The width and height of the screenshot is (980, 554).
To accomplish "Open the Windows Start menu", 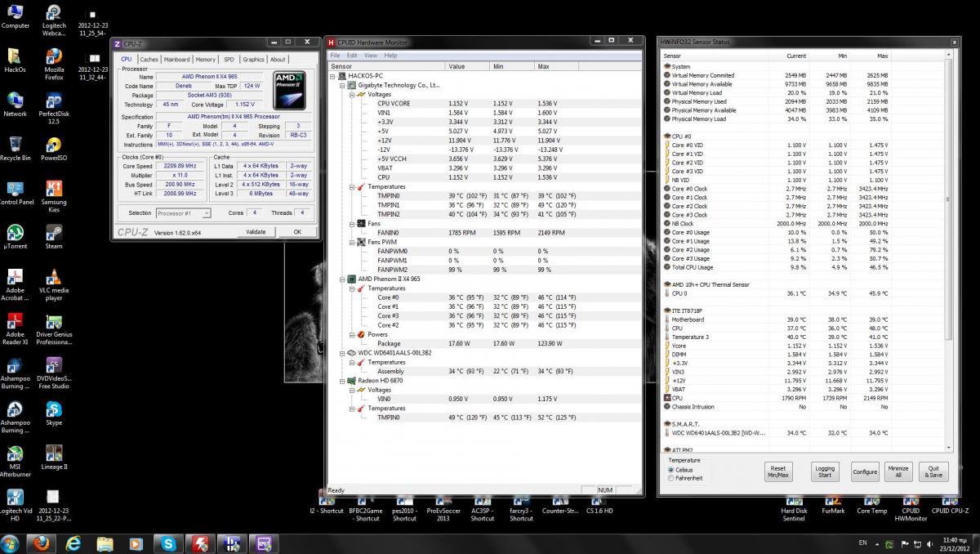I will click(11, 543).
